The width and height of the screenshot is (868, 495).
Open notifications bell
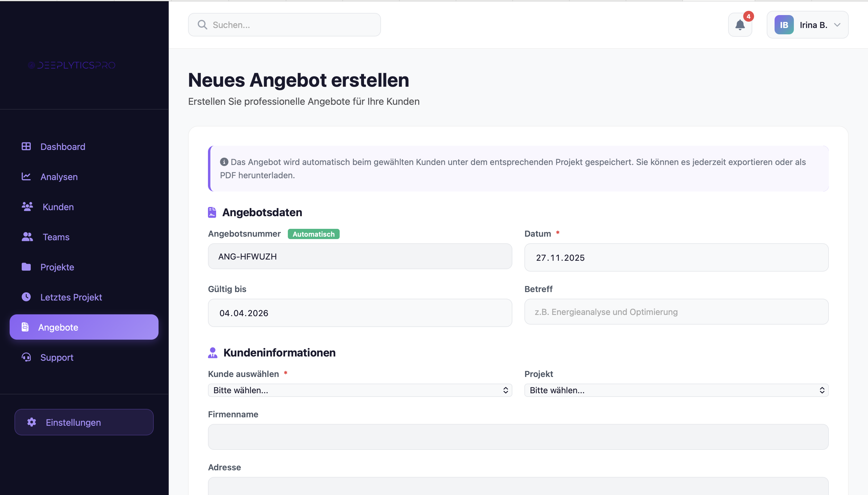tap(740, 25)
